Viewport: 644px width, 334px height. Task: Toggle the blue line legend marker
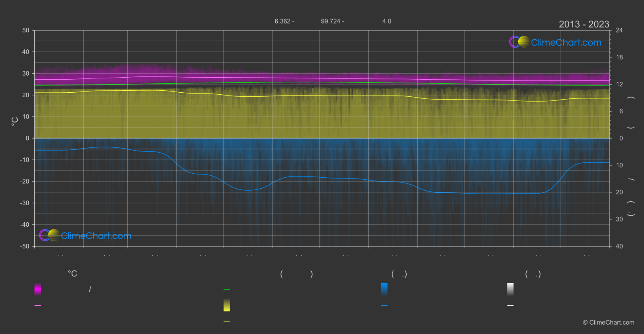click(x=384, y=305)
